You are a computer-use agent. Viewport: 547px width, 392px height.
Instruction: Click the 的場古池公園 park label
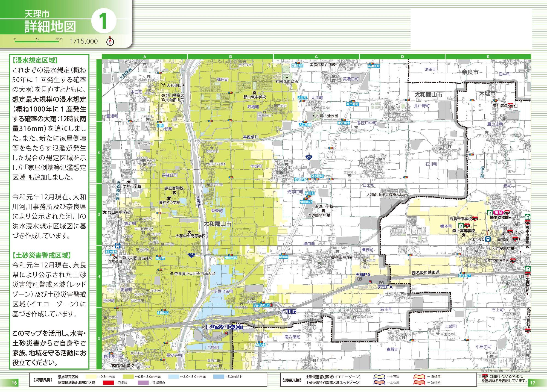coord(327,116)
